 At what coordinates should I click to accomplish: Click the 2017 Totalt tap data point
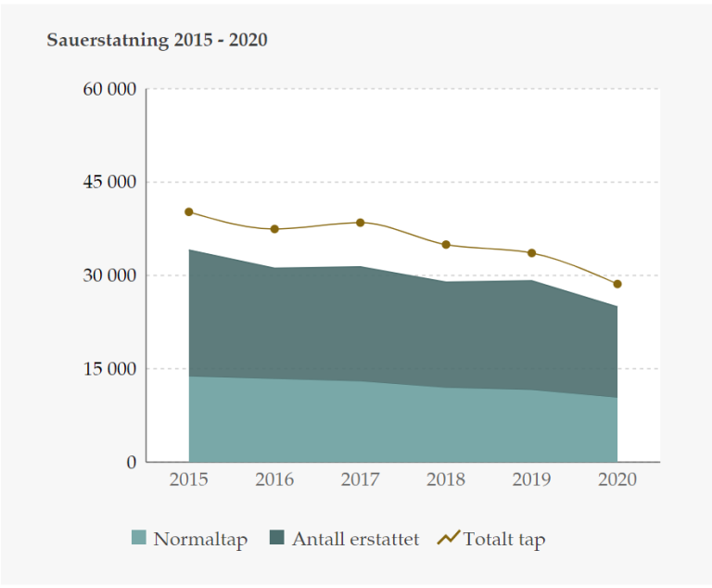[x=360, y=223]
